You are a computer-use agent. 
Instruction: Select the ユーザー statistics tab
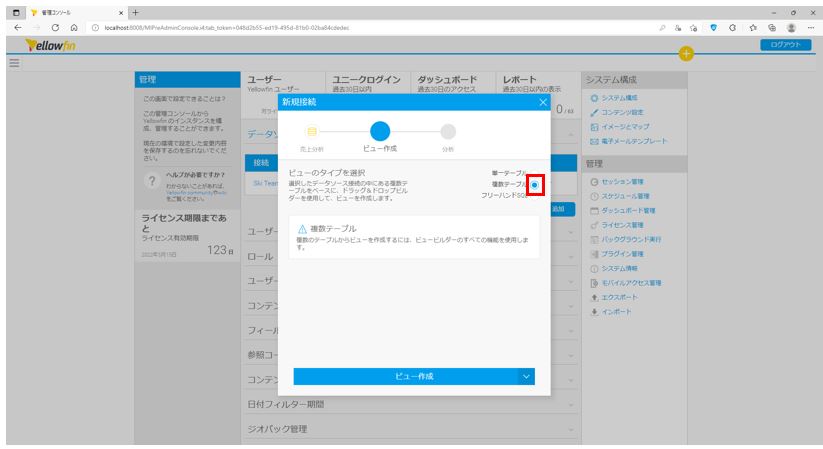click(283, 84)
